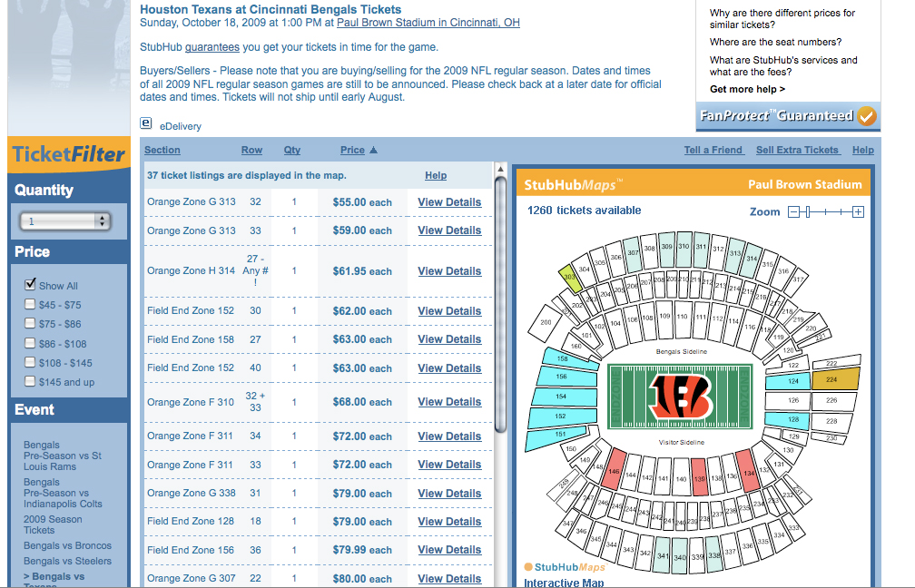Open Bengals vs Broncos event
Image resolution: width=915 pixels, height=588 pixels.
click(67, 545)
